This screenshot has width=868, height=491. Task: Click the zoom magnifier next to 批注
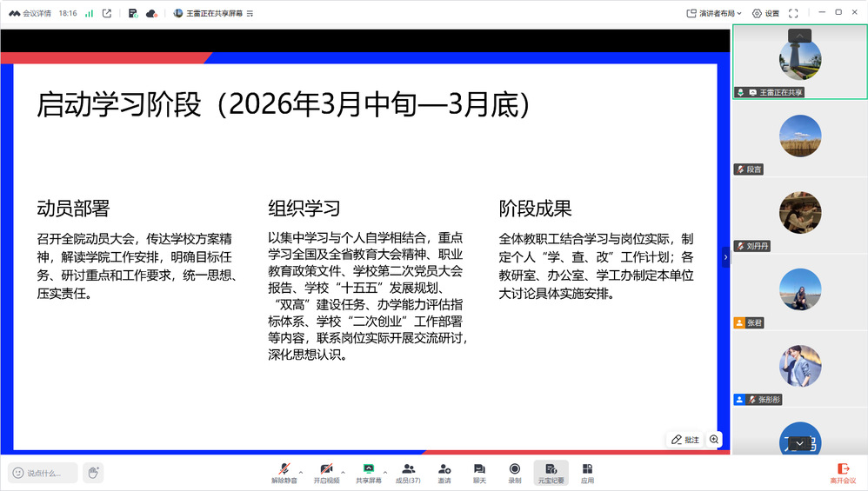(714, 440)
